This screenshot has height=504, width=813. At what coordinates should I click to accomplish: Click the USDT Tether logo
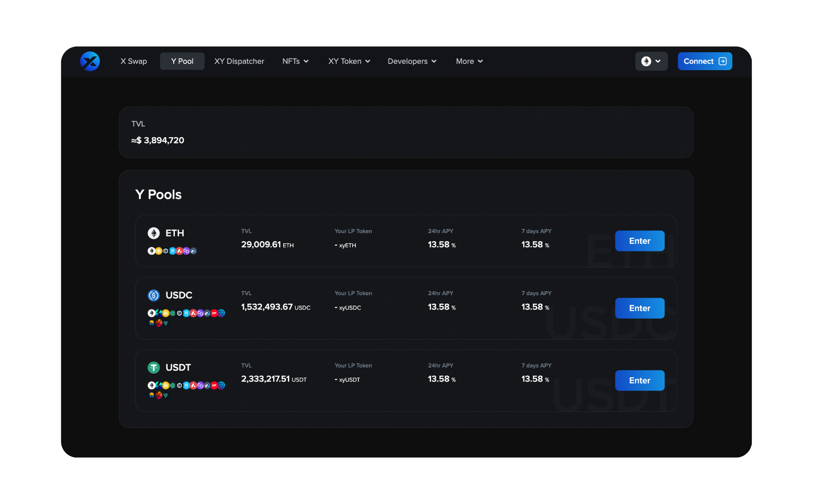[x=154, y=367]
